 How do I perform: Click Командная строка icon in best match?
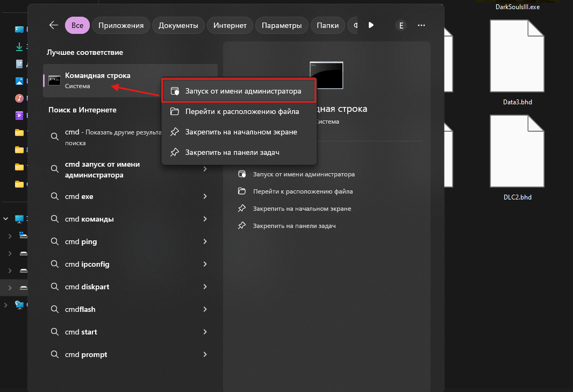(54, 81)
